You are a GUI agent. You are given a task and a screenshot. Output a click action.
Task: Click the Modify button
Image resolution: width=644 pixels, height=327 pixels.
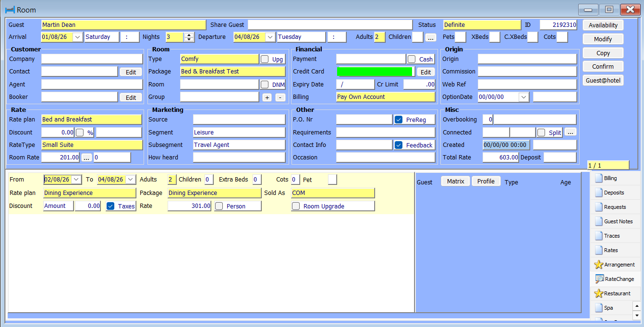click(603, 39)
